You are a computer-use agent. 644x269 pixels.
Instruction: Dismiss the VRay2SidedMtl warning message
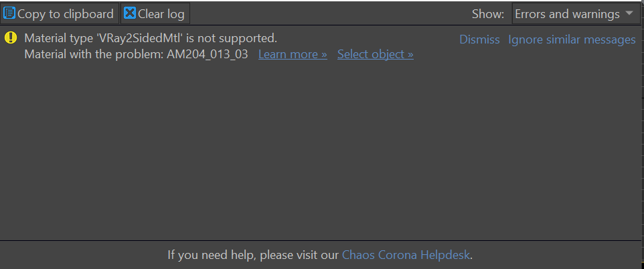pyautogui.click(x=479, y=39)
